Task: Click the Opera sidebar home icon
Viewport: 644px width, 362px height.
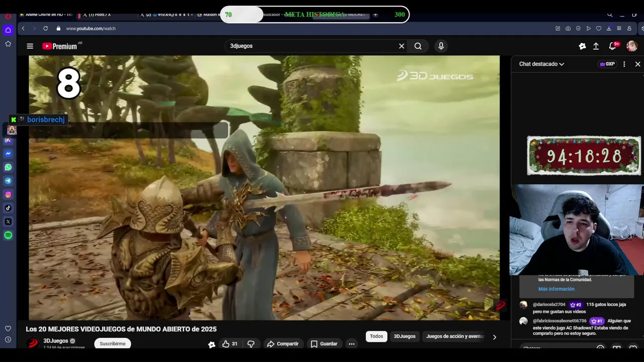Action: point(8,30)
